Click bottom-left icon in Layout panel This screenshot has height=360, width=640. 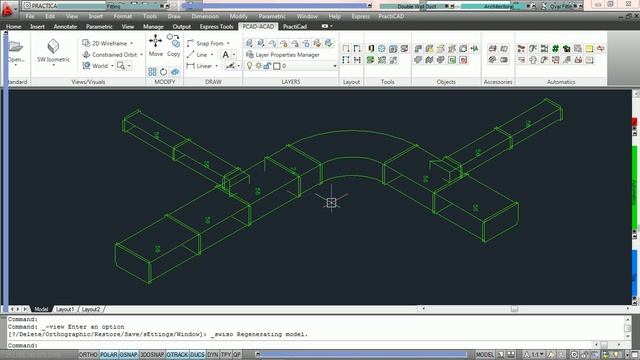pyautogui.click(x=346, y=60)
